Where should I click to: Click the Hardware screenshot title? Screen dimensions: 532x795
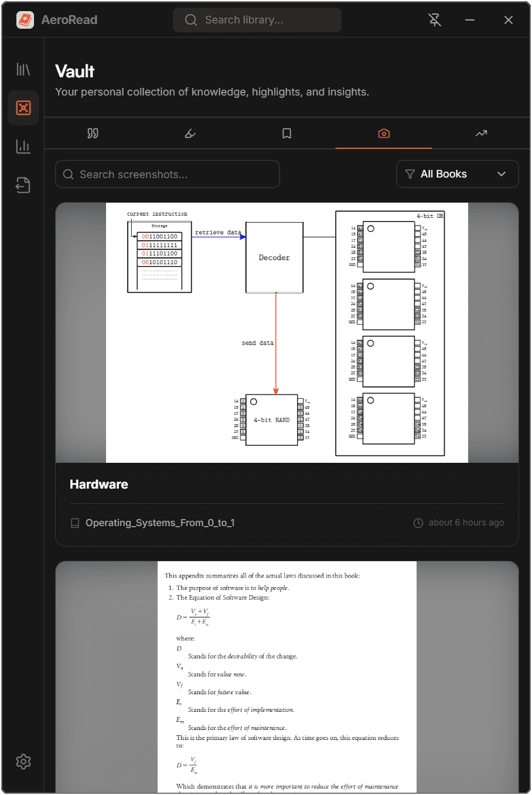[x=99, y=484]
